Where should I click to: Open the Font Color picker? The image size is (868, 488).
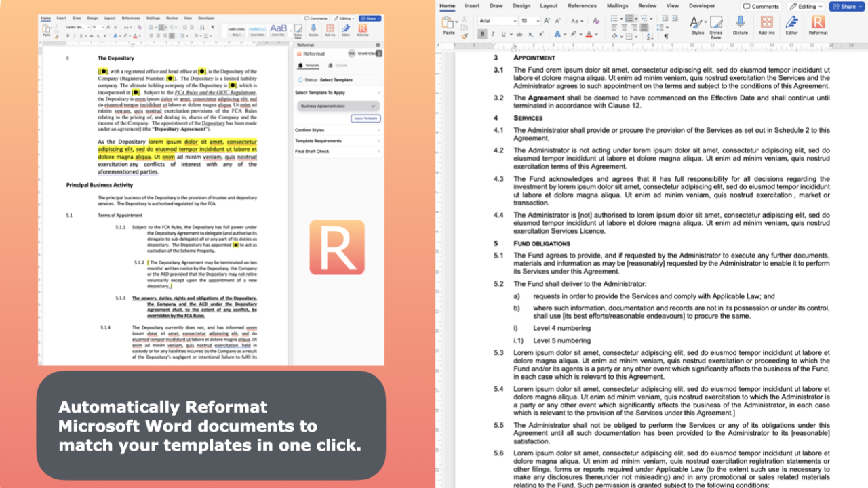point(588,34)
